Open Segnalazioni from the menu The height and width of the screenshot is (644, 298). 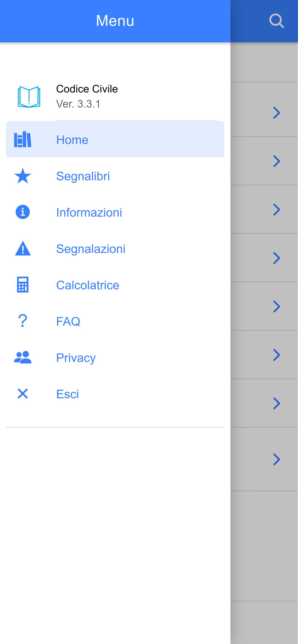[91, 249]
